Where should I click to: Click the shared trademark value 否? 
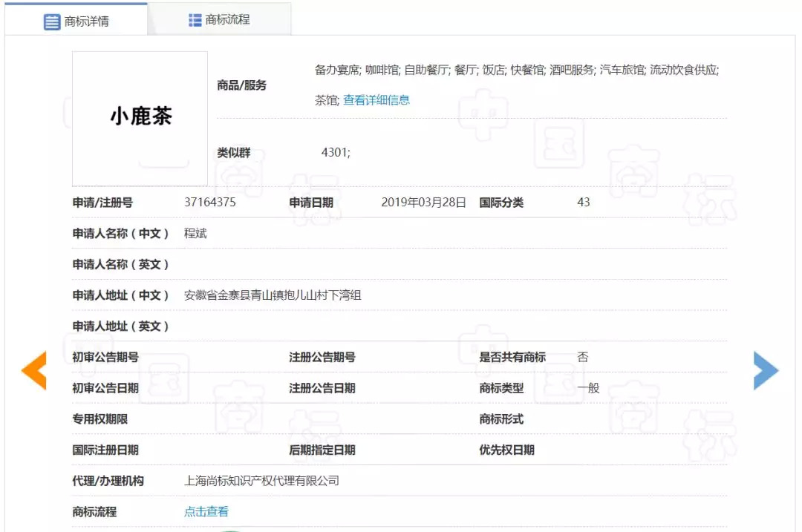(583, 357)
